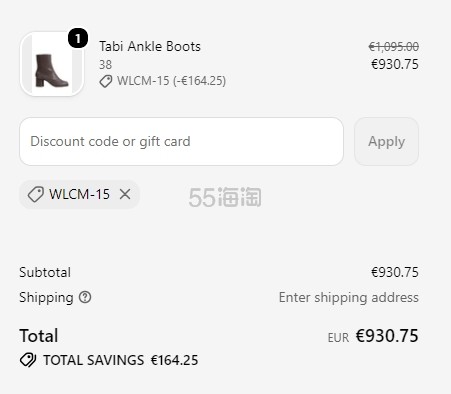Click the tag icon in the WLCM-15 chip

point(35,194)
